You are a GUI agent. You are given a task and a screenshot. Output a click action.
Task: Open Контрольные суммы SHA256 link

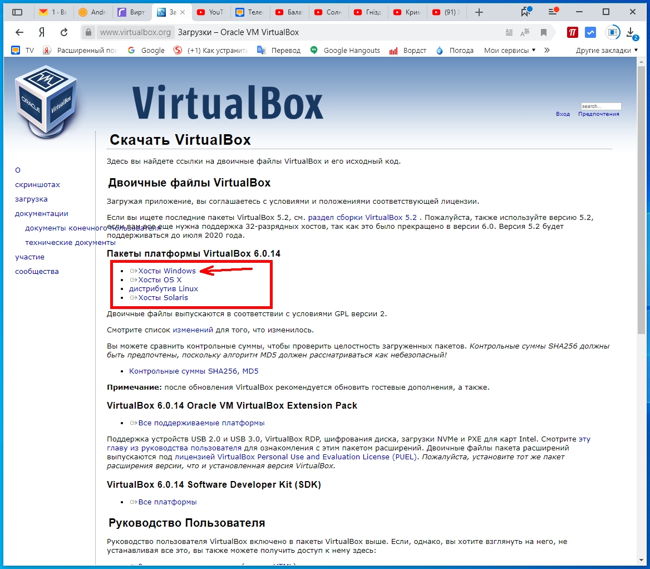(182, 371)
